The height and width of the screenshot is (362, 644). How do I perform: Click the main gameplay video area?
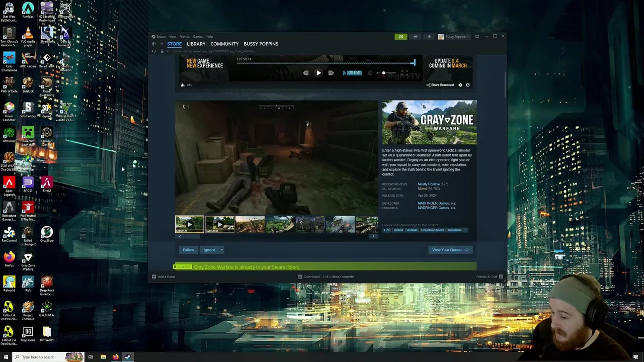[x=276, y=157]
